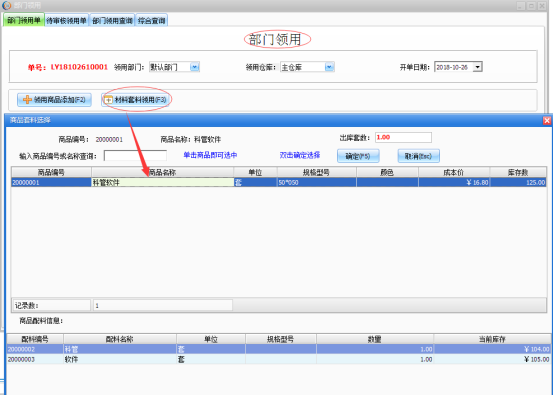Click the 库存数 column header
Image resolution: width=553 pixels, height=396 pixels.
(518, 172)
